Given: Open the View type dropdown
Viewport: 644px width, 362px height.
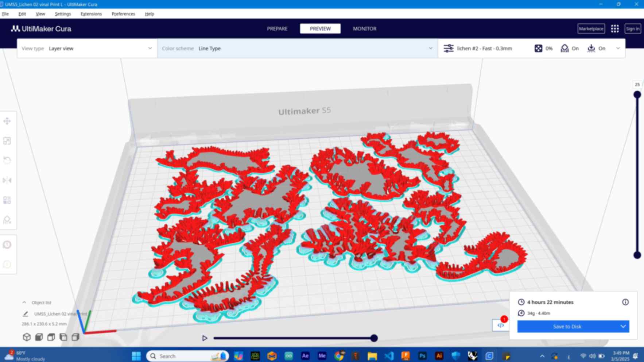Looking at the screenshot, I should 87,48.
